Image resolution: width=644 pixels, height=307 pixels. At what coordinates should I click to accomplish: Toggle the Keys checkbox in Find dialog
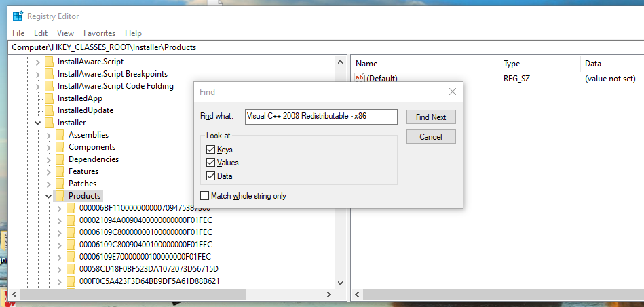pos(210,149)
